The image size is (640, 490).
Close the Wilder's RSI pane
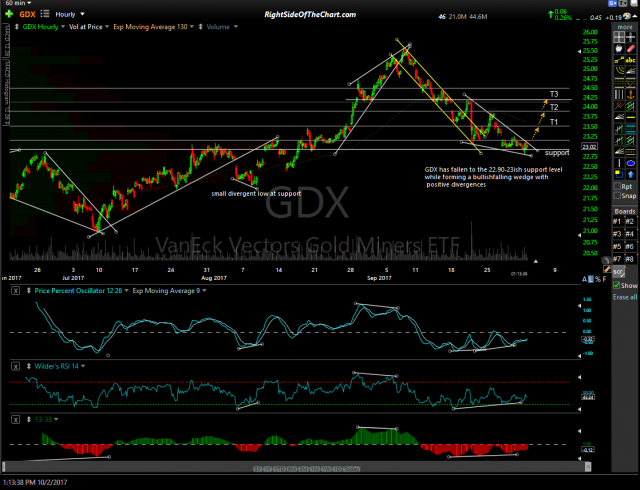tap(15, 366)
